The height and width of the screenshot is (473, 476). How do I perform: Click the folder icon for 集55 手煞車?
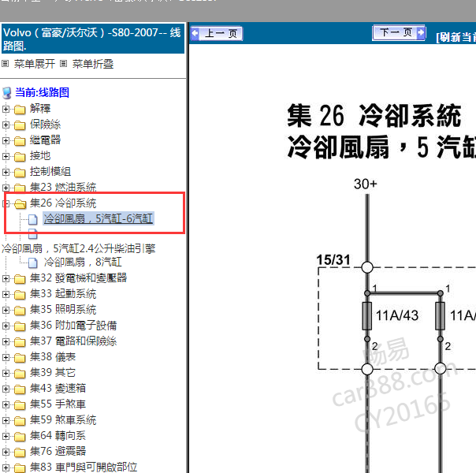pos(20,405)
